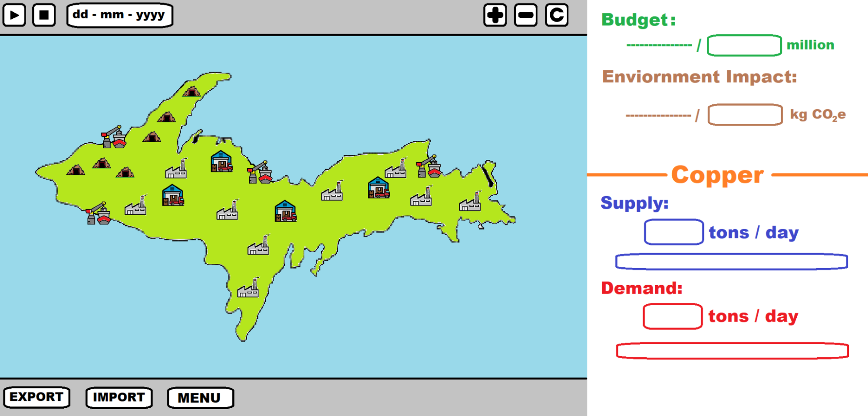
Task: Select the northwest port crane and ship icon
Action: (x=114, y=137)
